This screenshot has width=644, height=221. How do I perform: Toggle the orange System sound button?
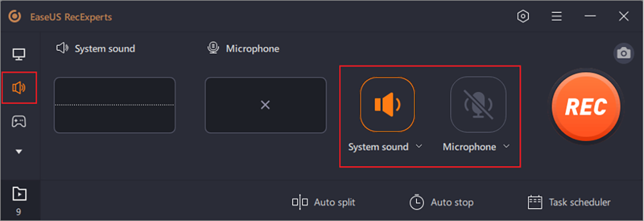[x=387, y=104]
